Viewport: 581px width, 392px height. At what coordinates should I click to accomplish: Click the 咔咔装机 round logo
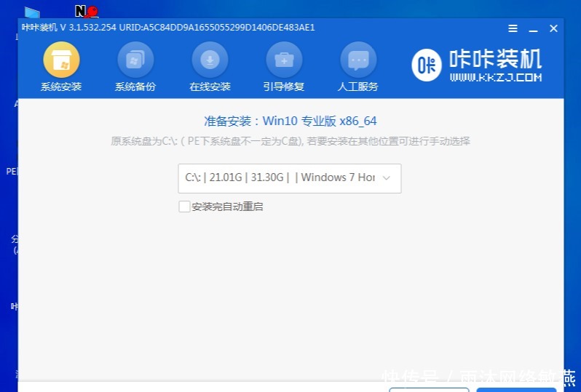pyautogui.click(x=427, y=65)
